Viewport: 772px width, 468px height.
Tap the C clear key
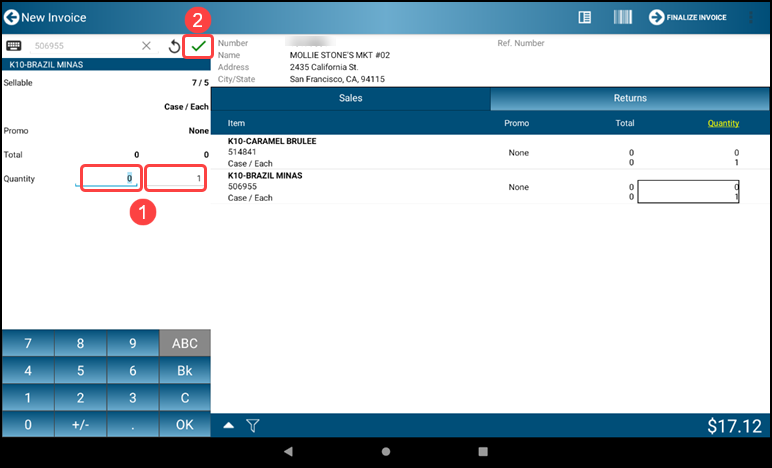tap(185, 397)
